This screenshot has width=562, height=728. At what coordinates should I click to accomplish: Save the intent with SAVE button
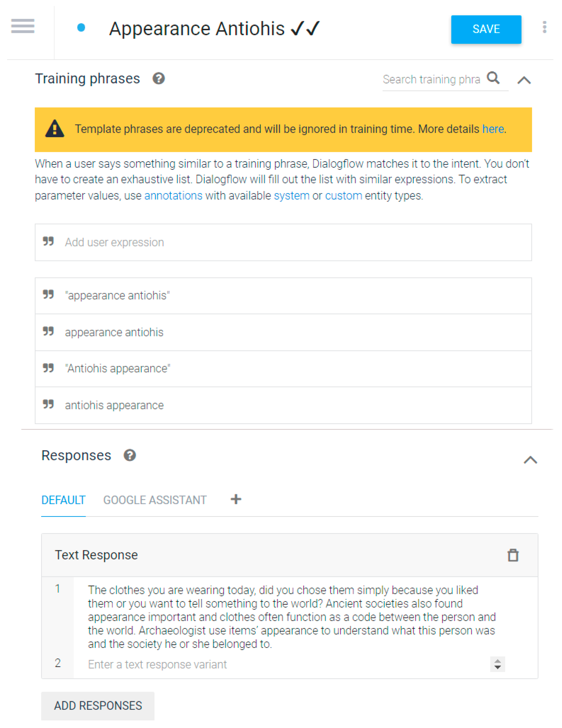[486, 29]
